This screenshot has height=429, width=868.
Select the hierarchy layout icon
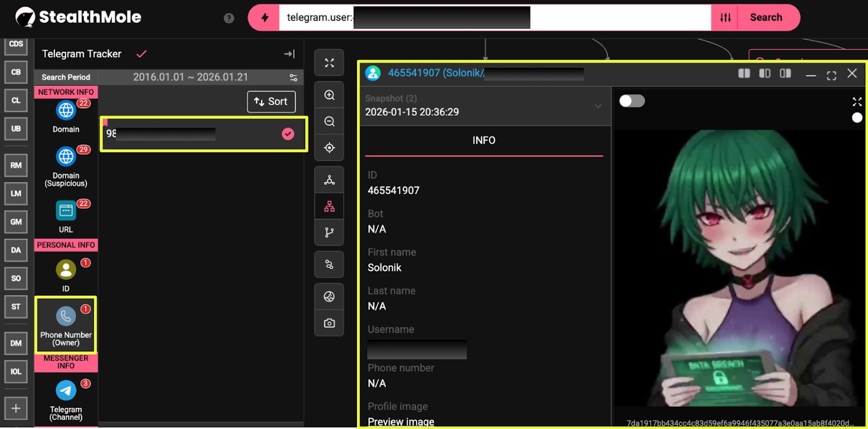[329, 207]
